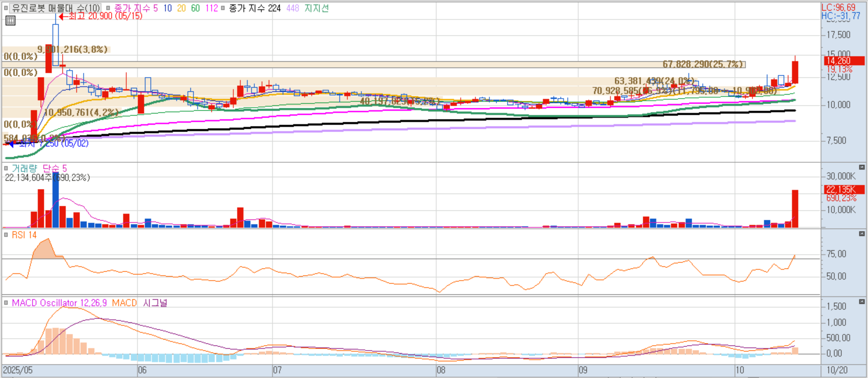Toggle the 유진로봇 매물대 indicator marker
Viewport: 868px width, 378px height.
[6, 8]
